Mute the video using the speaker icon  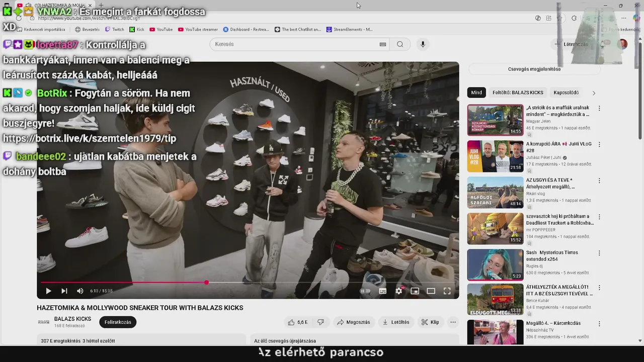click(80, 291)
